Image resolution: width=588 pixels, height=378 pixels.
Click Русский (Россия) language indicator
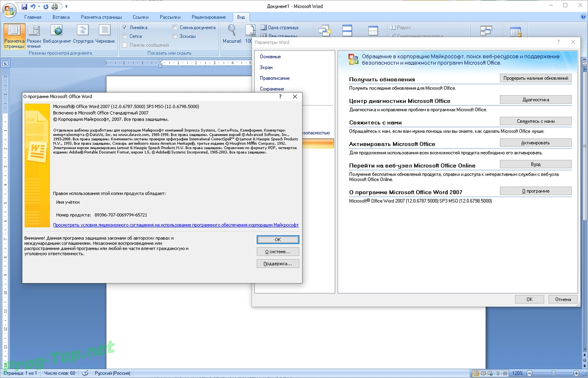(x=112, y=374)
